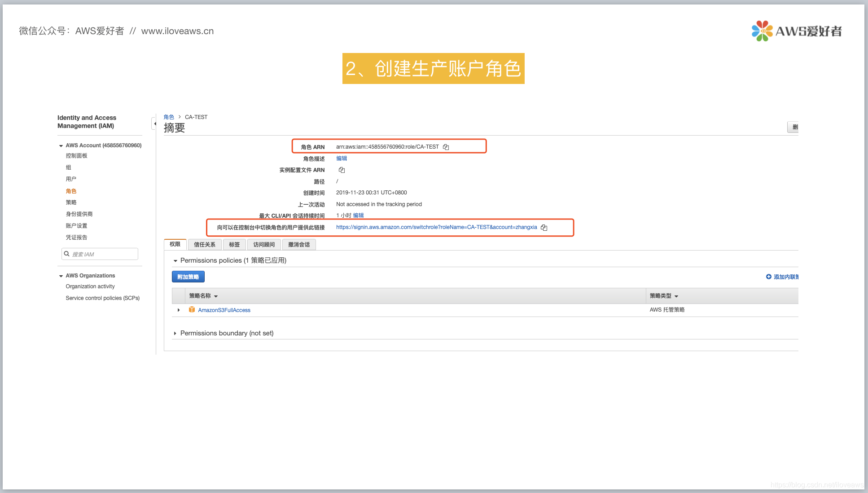This screenshot has width=868, height=493.
Task: Click the 'AWS 托管策略' type cell
Action: tap(667, 310)
